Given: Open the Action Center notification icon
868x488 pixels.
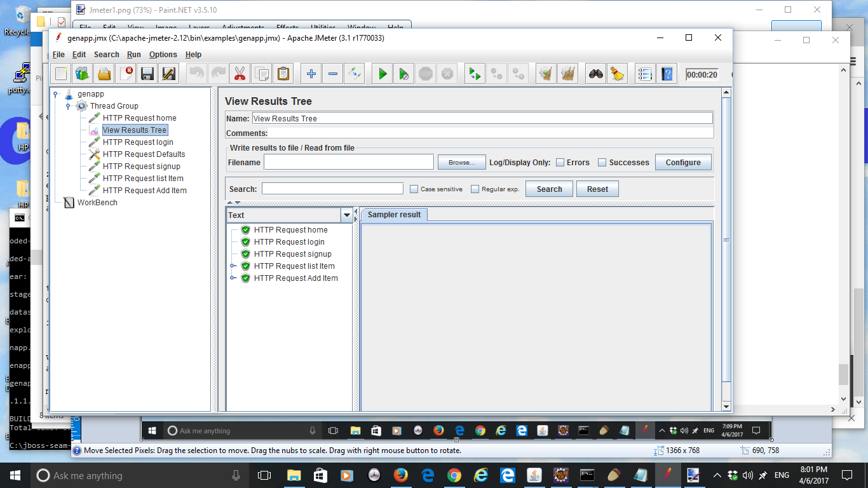Looking at the screenshot, I should click(x=847, y=475).
